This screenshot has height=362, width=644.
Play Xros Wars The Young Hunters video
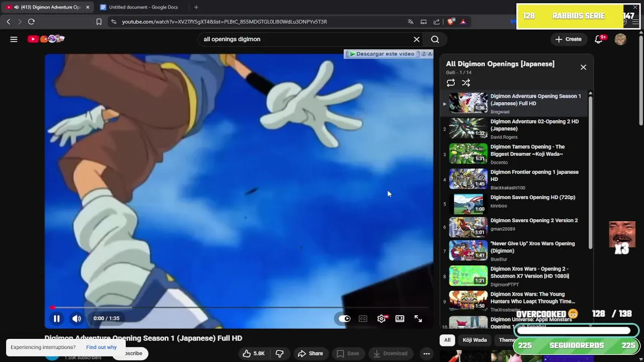click(514, 301)
